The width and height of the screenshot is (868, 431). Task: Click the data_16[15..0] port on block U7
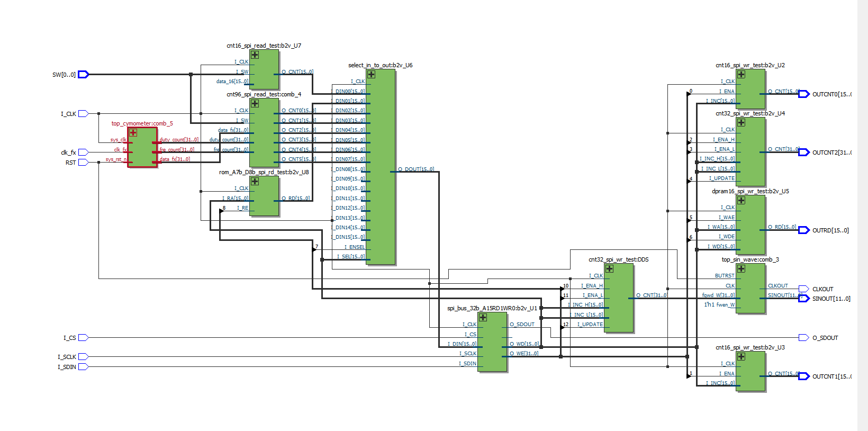pyautogui.click(x=232, y=82)
